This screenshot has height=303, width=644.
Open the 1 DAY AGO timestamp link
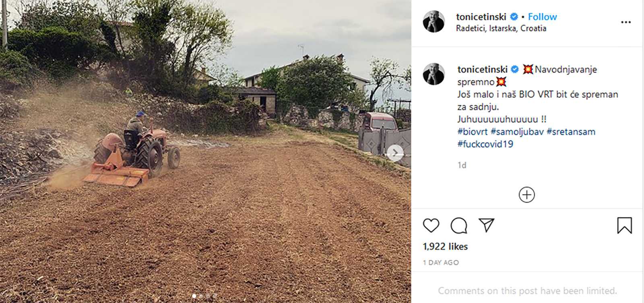[x=441, y=262]
